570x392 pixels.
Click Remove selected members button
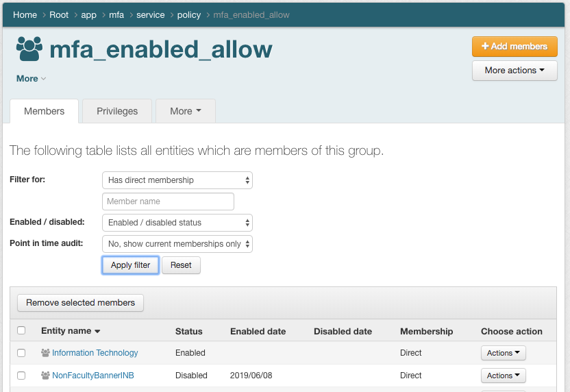(x=80, y=303)
